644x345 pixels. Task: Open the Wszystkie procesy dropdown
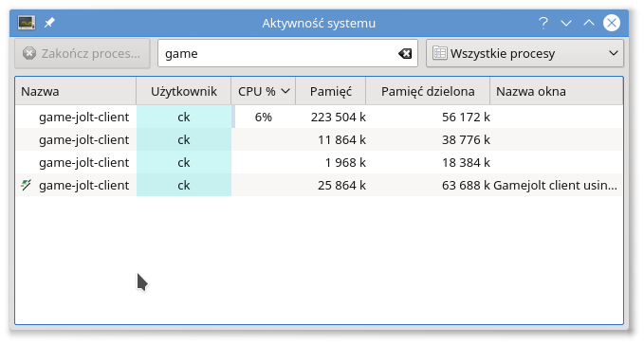[x=524, y=53]
